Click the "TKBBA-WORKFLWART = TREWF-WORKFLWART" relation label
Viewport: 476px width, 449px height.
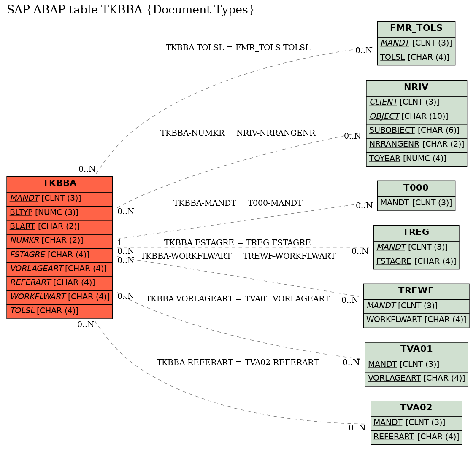click(238, 256)
